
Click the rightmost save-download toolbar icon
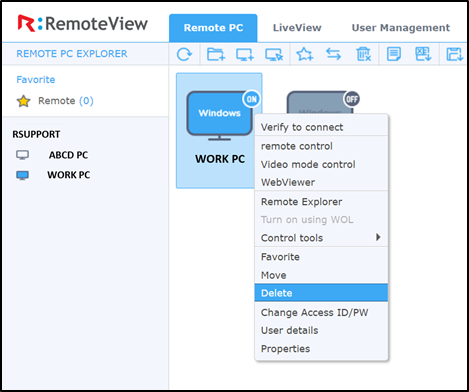455,54
